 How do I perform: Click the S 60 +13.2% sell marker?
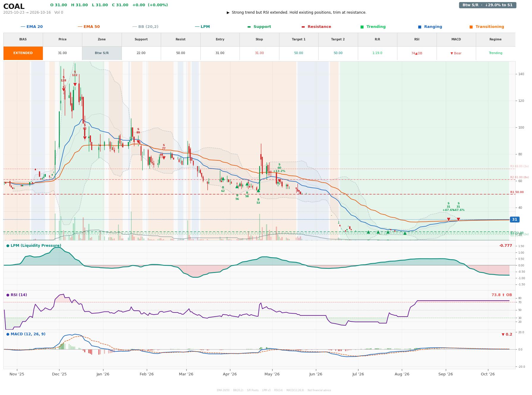pos(279,181)
